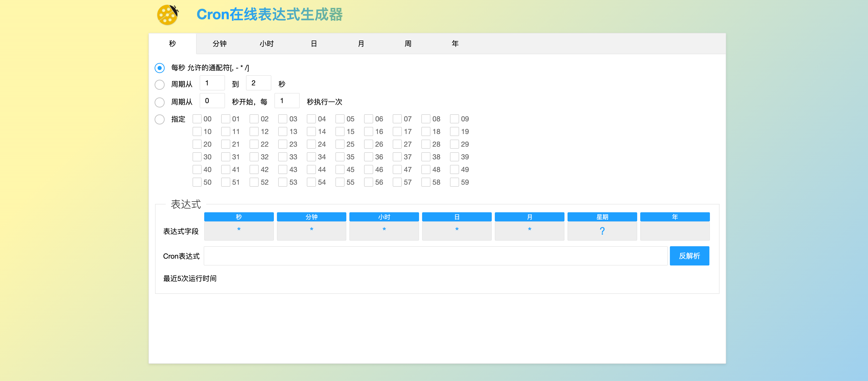This screenshot has height=381, width=868.
Task: Check the 41 second checkbox
Action: click(x=225, y=169)
